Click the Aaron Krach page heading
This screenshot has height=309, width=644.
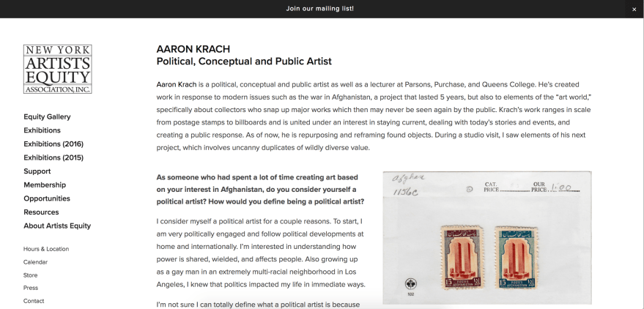193,49
